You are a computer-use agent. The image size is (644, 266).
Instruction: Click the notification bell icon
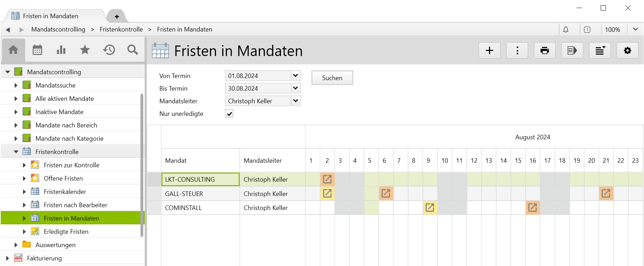pos(566,30)
